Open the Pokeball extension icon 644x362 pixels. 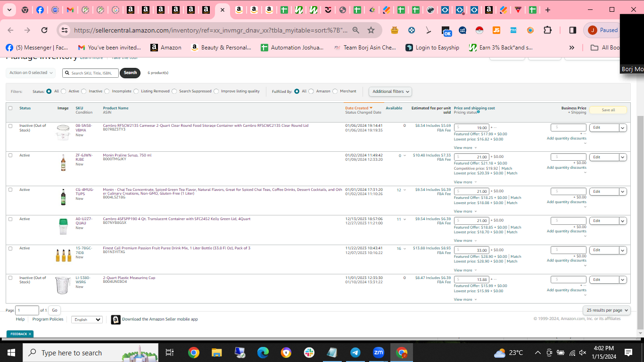tap(479, 30)
